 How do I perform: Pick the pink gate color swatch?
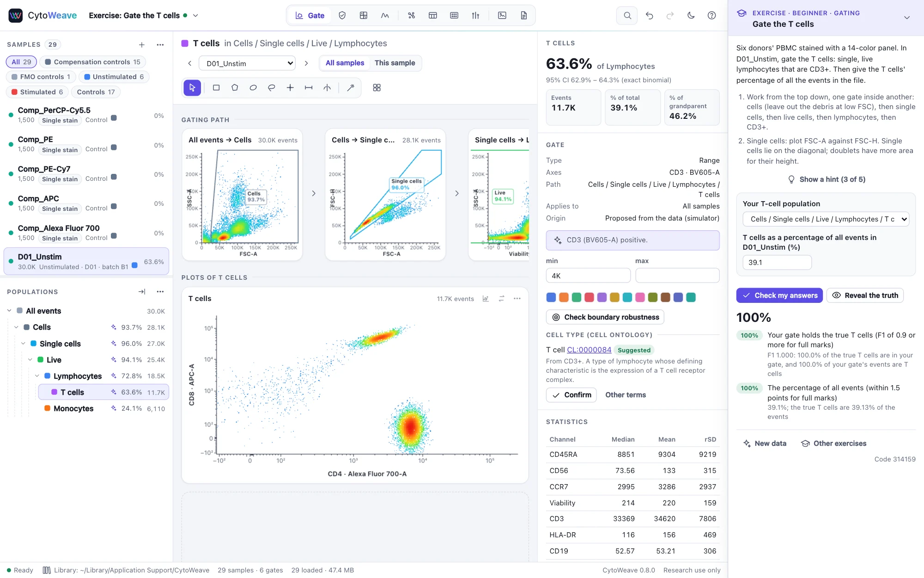[x=640, y=297]
